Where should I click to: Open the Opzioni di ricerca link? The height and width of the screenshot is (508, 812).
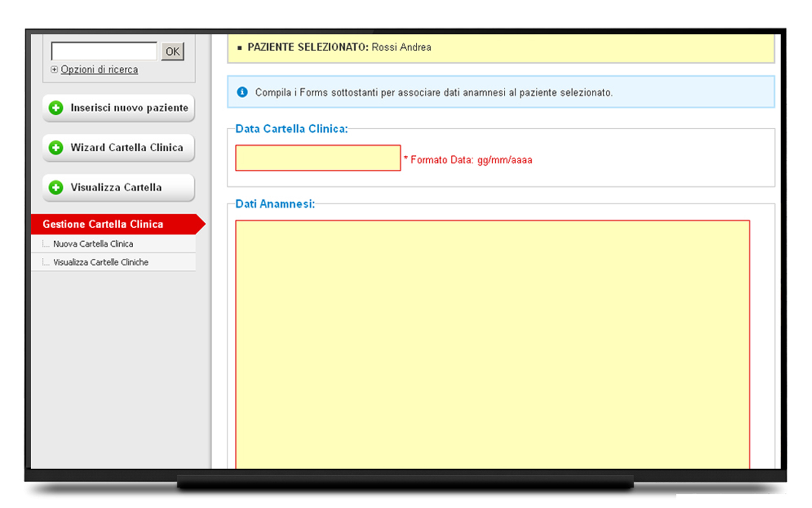click(99, 69)
